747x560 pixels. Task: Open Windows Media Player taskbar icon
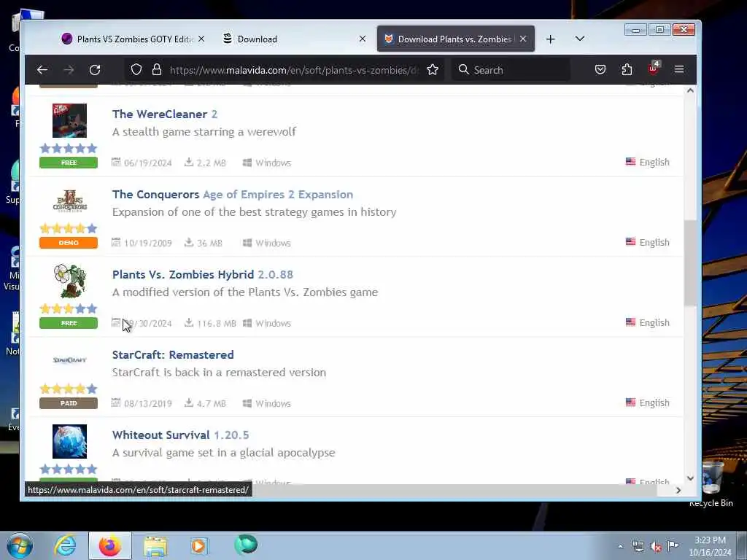pyautogui.click(x=199, y=545)
